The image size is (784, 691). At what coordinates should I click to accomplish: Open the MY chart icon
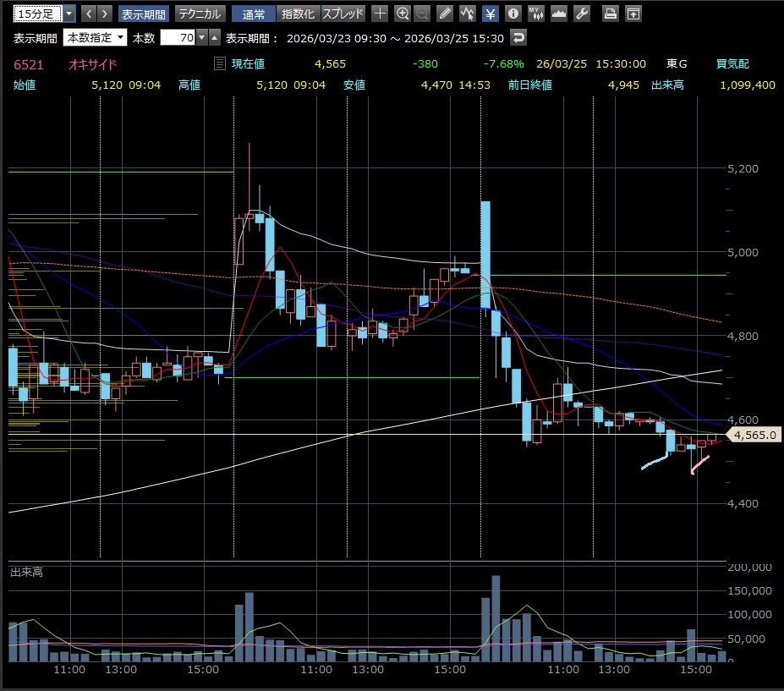535,14
